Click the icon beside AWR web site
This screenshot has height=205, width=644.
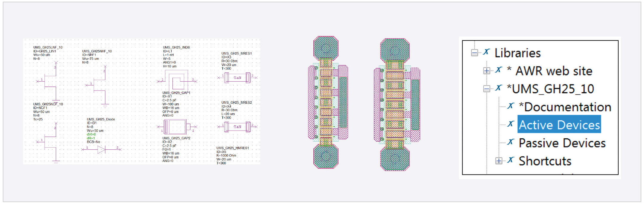[499, 69]
